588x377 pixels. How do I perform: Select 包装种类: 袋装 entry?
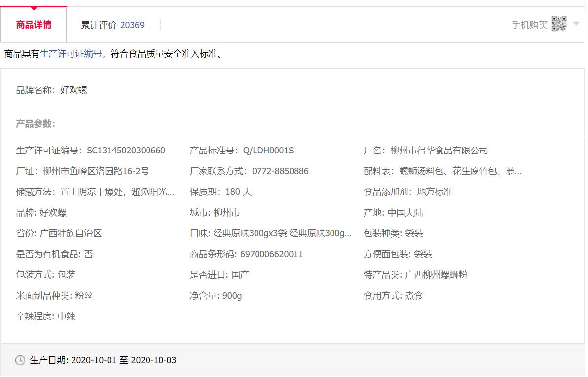pos(393,233)
